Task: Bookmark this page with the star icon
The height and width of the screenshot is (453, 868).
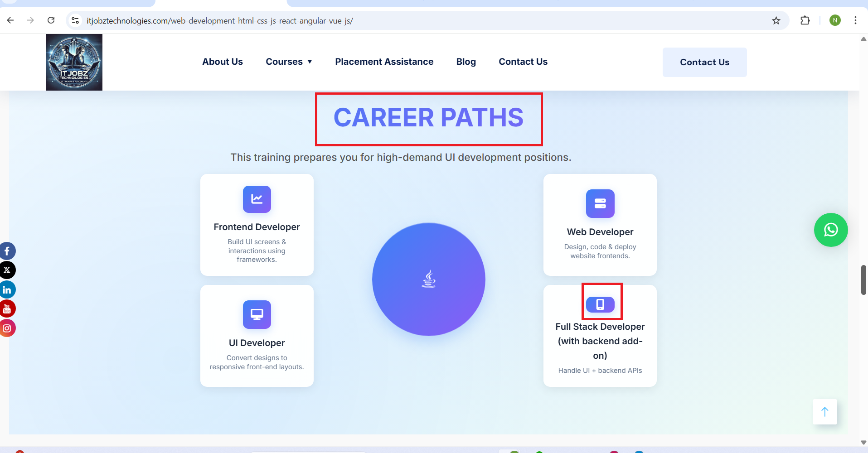Action: tap(776, 20)
